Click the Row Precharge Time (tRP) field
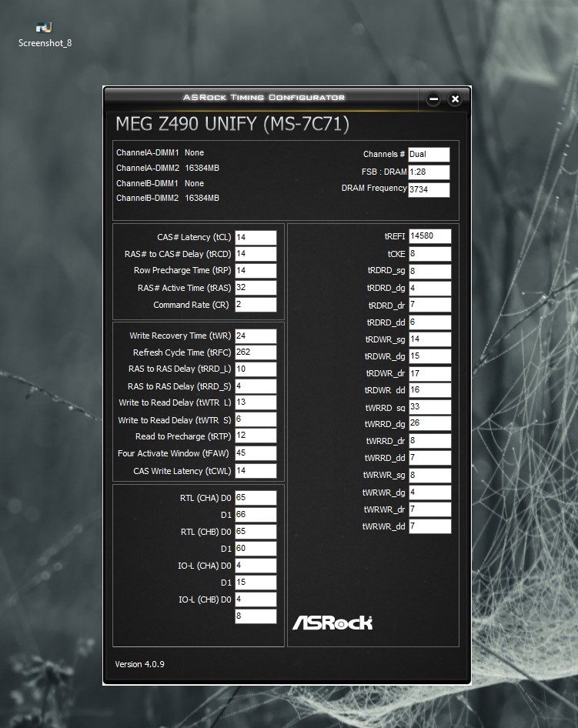Screen dimensions: 578x728 (x=256, y=271)
